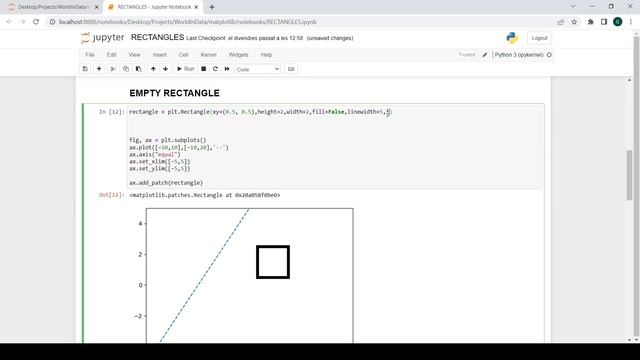The width and height of the screenshot is (640, 360).
Task: Open the Widgets menu
Action: point(238,55)
